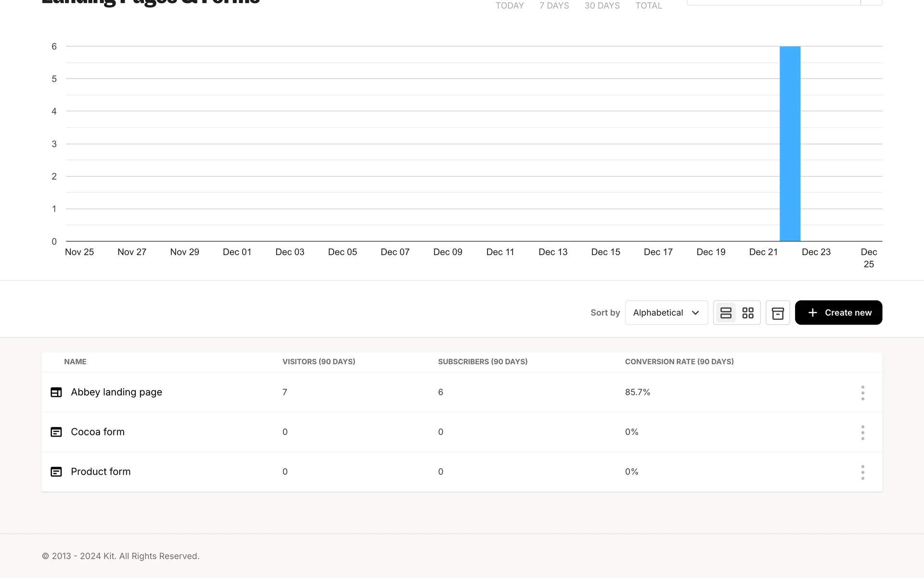Viewport: 924px width, 578px height.
Task: Click the Cocoa form icon
Action: (x=56, y=432)
